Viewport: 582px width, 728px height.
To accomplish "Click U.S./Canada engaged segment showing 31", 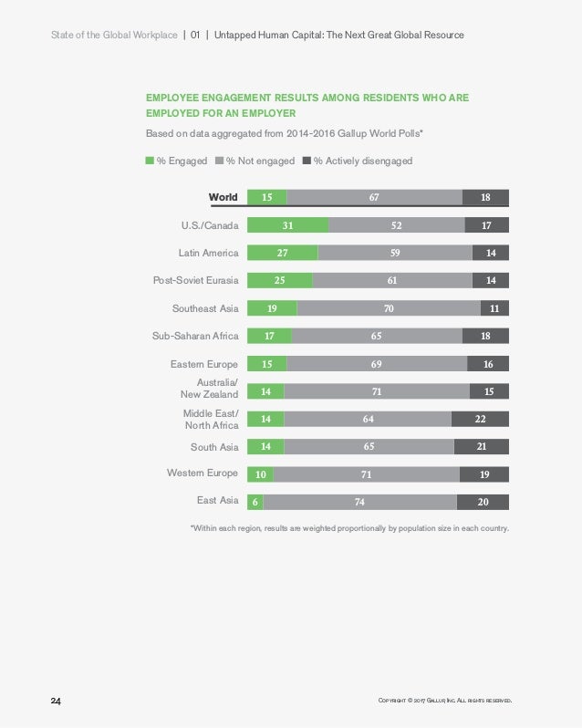I will click(x=287, y=225).
